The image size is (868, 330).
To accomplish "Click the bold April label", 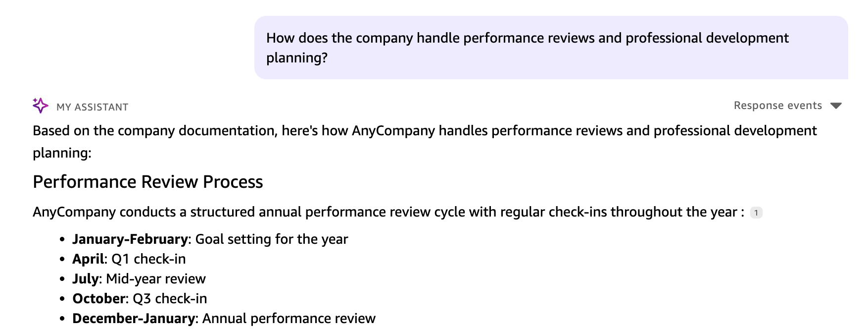I will (88, 259).
